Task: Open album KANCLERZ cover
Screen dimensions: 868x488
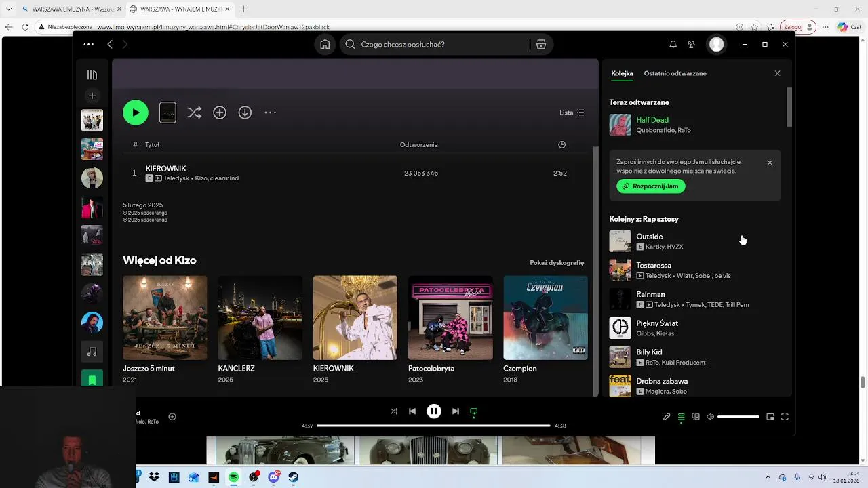Action: [x=260, y=317]
